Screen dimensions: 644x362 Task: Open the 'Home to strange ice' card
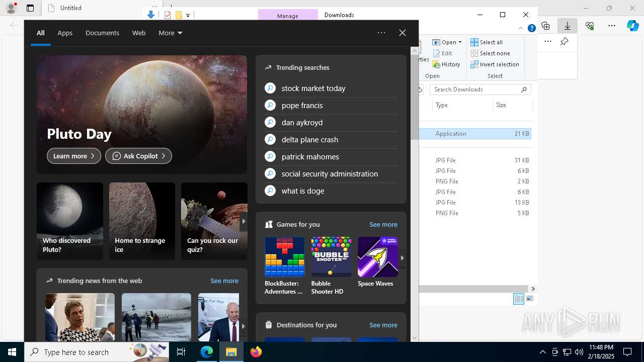[x=142, y=221]
